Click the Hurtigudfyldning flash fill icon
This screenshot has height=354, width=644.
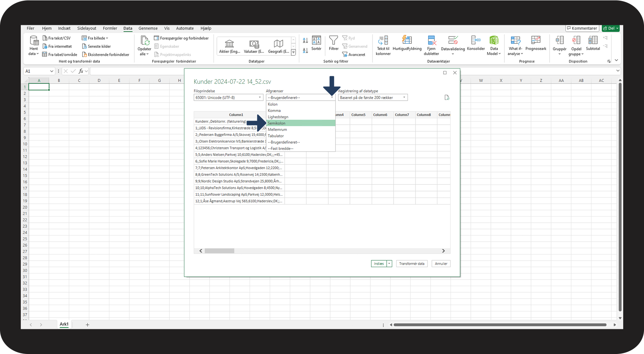(x=407, y=40)
